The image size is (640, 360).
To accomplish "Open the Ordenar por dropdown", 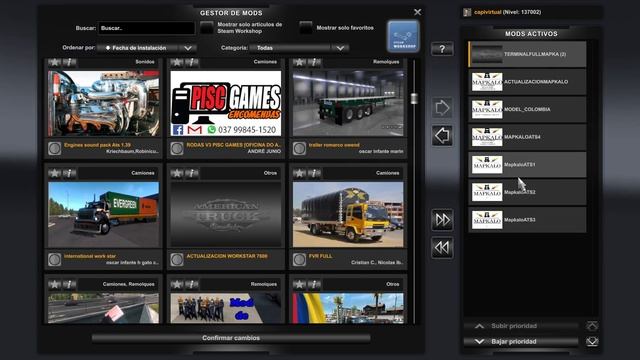I will (x=147, y=48).
